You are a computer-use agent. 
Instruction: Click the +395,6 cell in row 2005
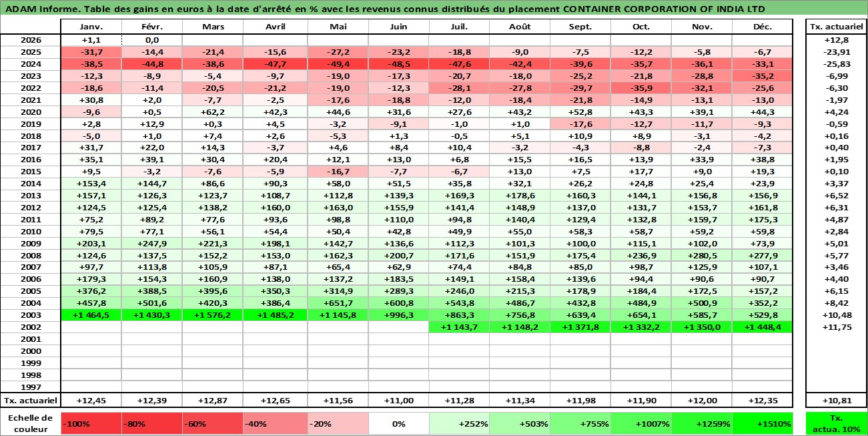click(213, 291)
